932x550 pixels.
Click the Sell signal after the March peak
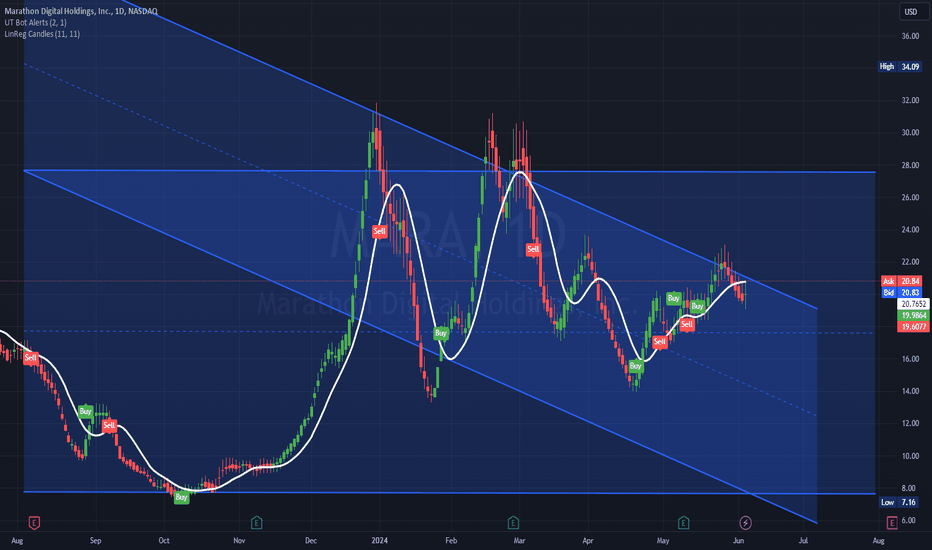coord(533,249)
